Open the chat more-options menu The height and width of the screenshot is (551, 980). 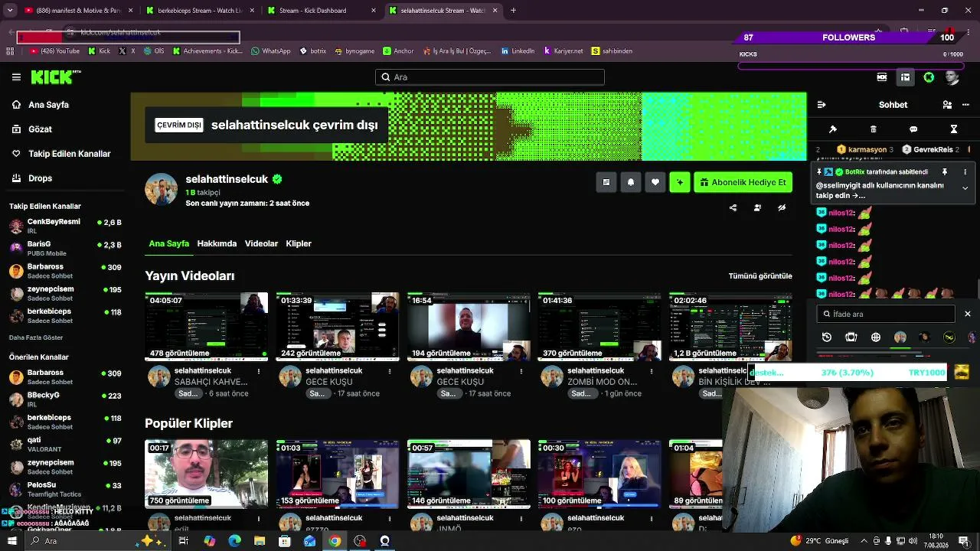[x=965, y=105]
